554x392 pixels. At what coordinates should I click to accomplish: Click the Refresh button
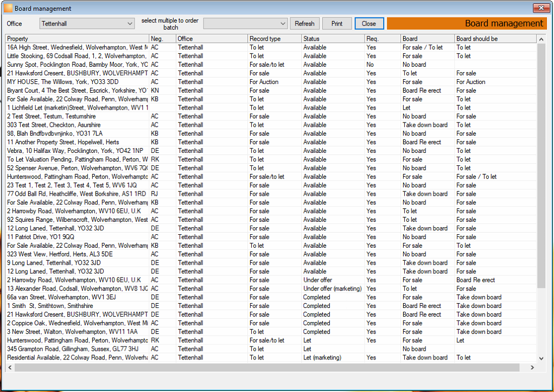tap(304, 24)
